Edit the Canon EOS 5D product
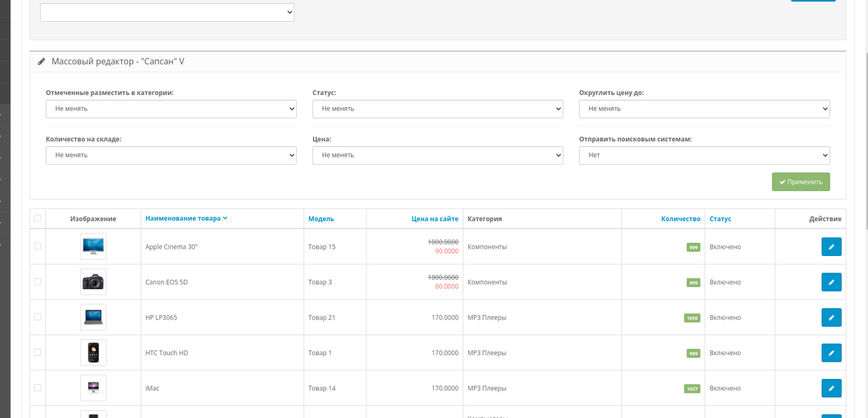This screenshot has height=418, width=868. coord(831,282)
